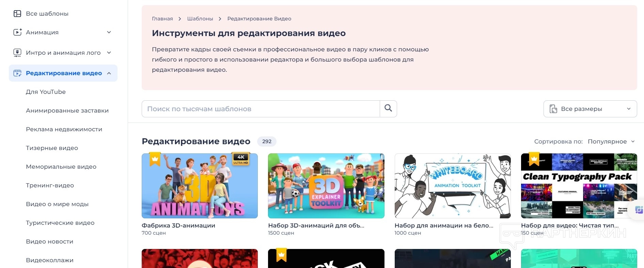The image size is (644, 268).
Task: Expand the Интро и анимация лого chevron
Action: (x=109, y=53)
